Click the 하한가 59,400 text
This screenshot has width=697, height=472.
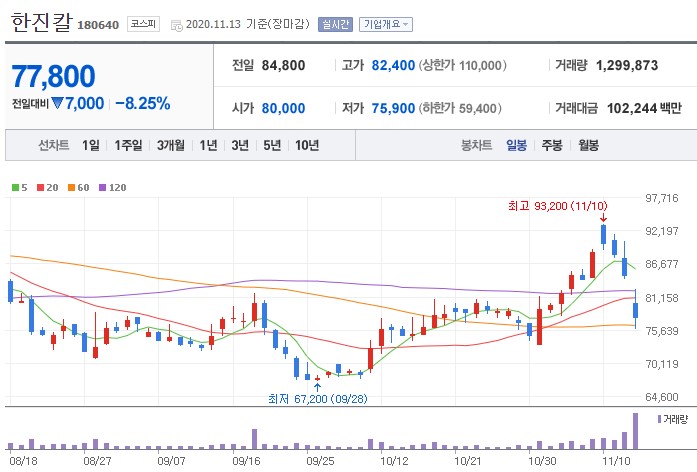tap(460, 108)
